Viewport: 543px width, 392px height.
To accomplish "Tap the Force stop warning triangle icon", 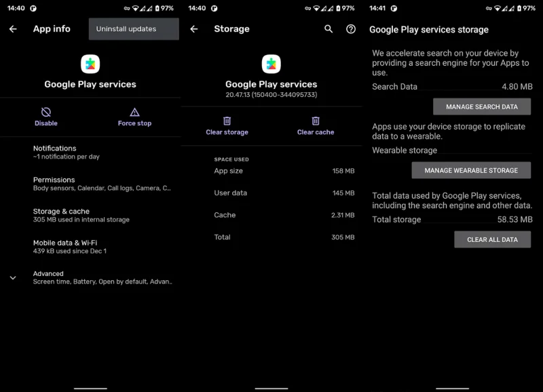I will pos(134,112).
